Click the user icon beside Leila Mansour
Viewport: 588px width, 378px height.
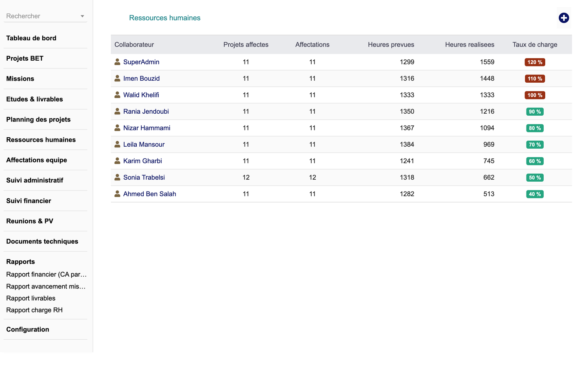tap(117, 144)
